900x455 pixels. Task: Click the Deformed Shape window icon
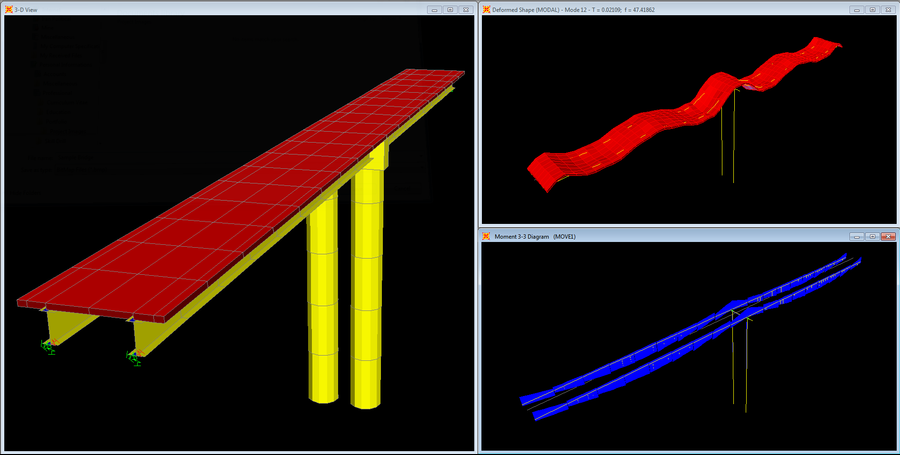pos(486,9)
